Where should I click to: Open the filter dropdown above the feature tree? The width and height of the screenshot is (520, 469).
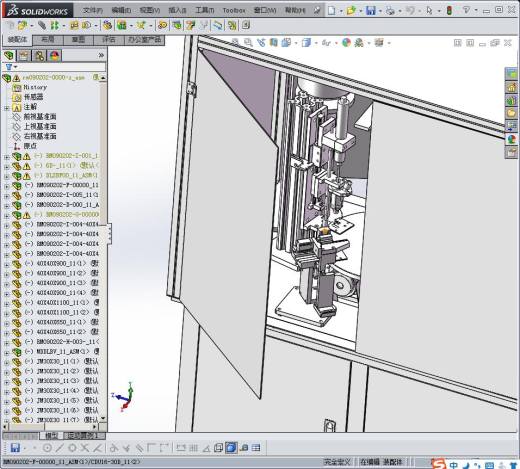click(11, 67)
